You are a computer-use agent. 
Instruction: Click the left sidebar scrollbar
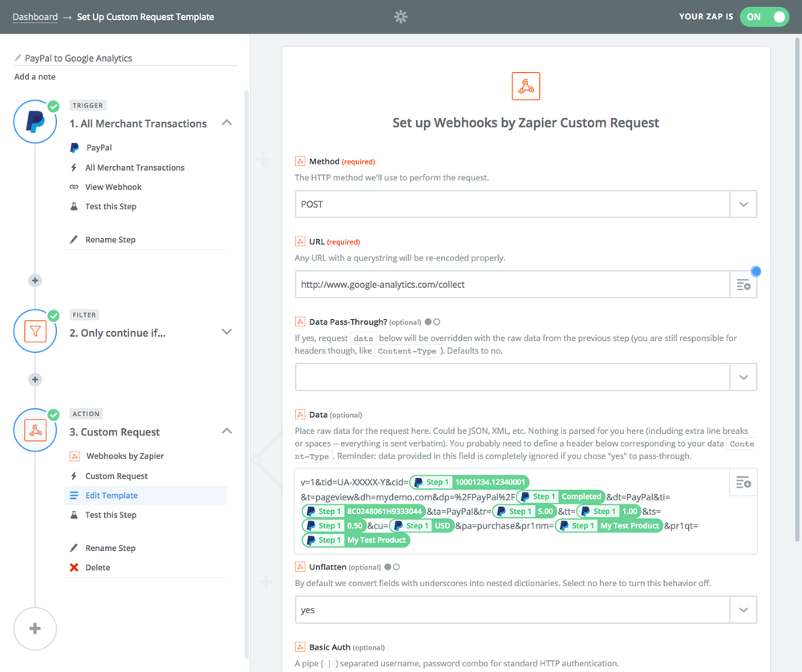pyautogui.click(x=246, y=374)
